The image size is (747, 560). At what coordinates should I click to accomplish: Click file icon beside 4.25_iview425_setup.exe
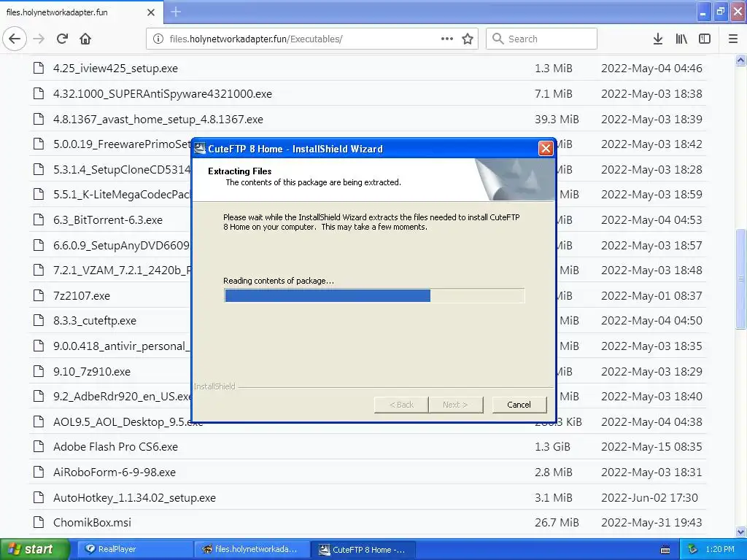tap(39, 68)
